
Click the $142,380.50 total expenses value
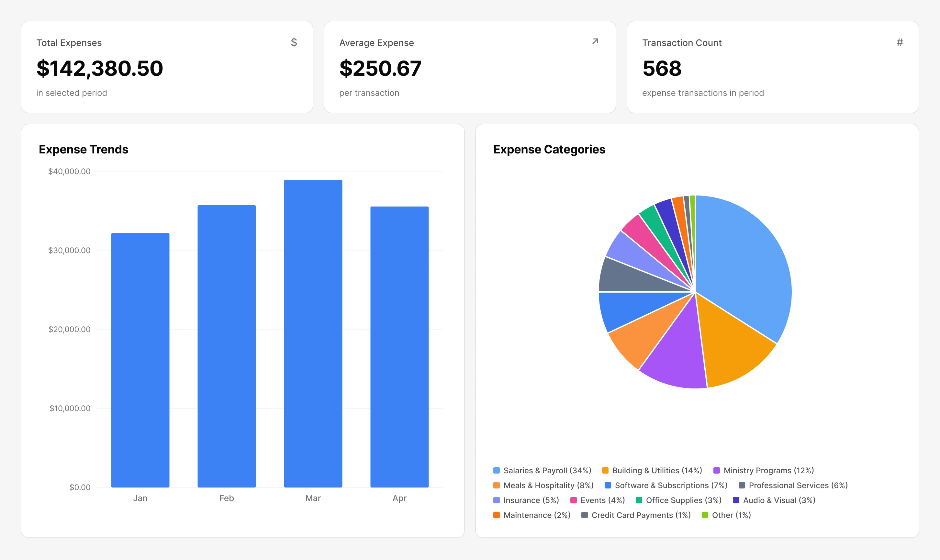point(100,68)
